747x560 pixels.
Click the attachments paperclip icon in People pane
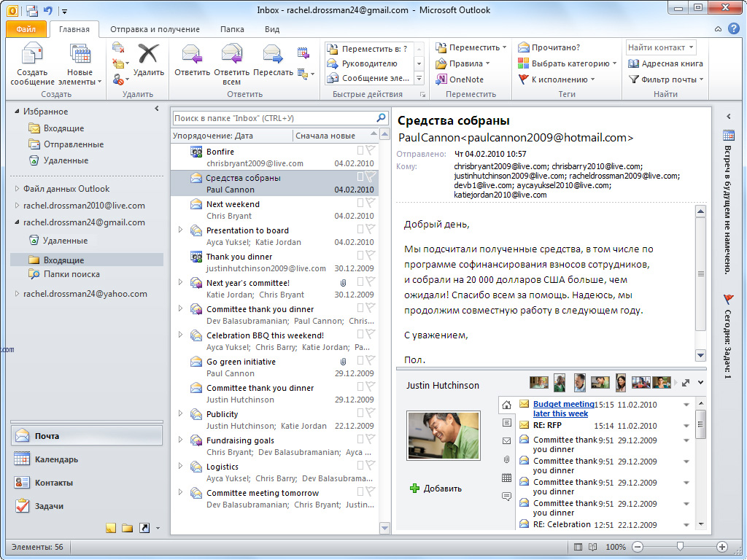point(506,459)
